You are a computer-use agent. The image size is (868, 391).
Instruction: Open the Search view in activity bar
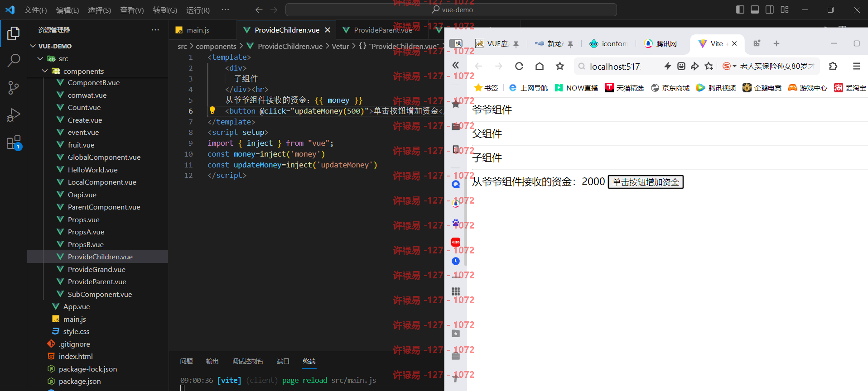point(14,60)
